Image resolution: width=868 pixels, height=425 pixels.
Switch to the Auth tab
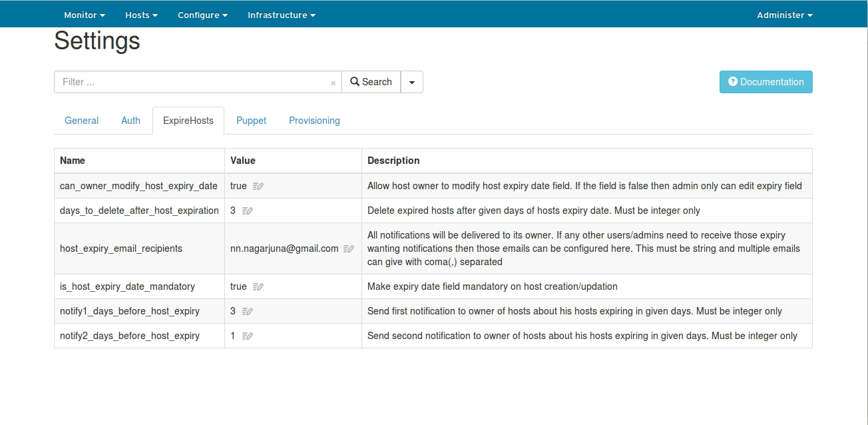click(130, 121)
